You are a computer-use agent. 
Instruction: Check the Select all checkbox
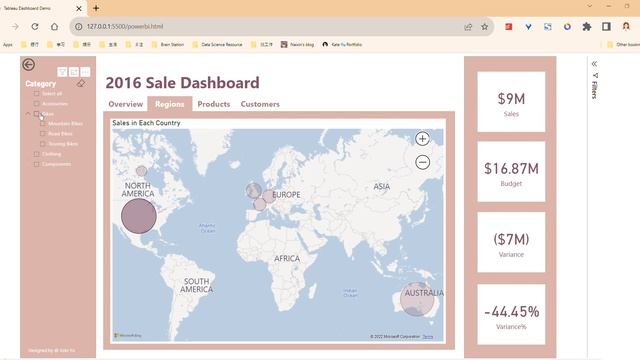click(37, 93)
